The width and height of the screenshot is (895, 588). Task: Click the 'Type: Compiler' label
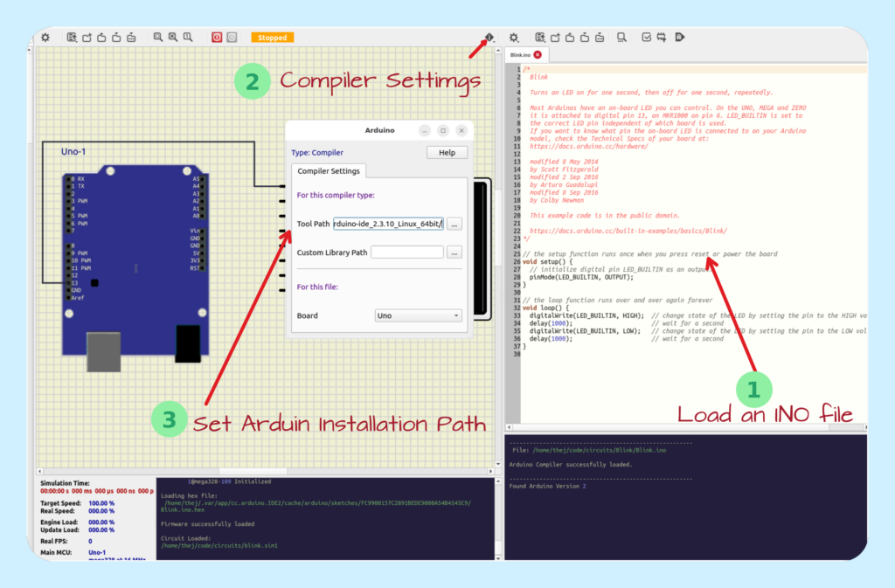[x=317, y=153]
